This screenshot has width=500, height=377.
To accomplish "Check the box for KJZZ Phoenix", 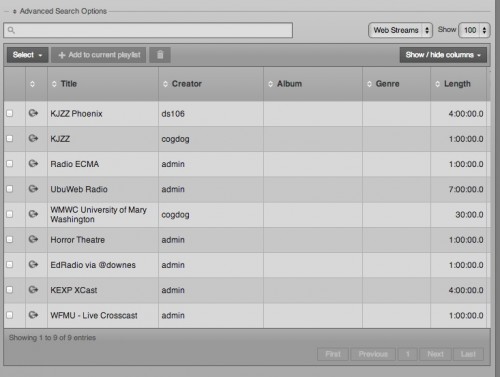I will pyautogui.click(x=10, y=113).
